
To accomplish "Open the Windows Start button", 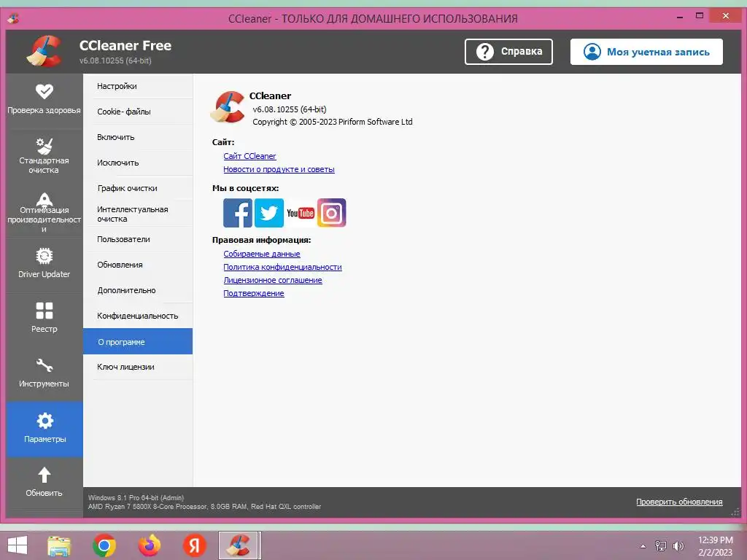I will [x=18, y=545].
